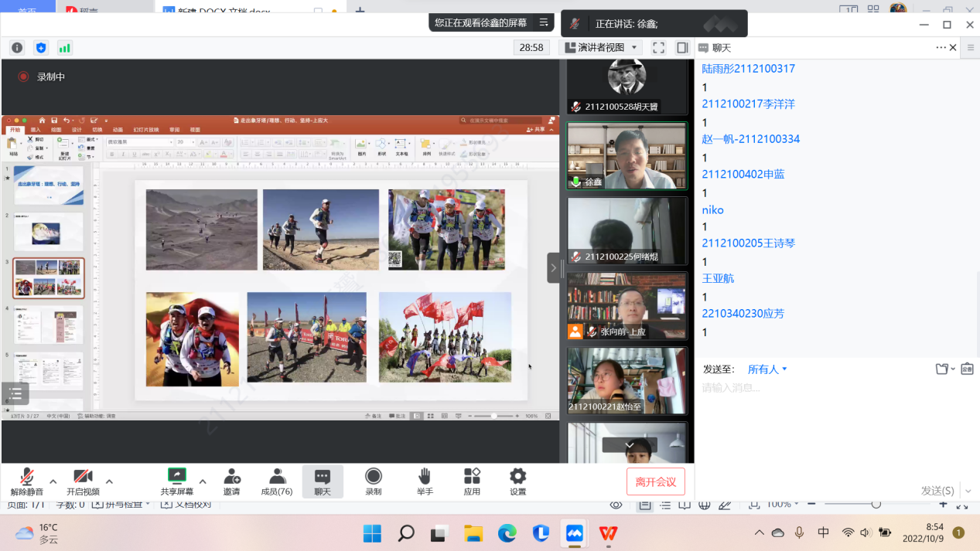Click the 录制 record icon in toolbar
This screenshot has height=551, width=980.
point(374,481)
